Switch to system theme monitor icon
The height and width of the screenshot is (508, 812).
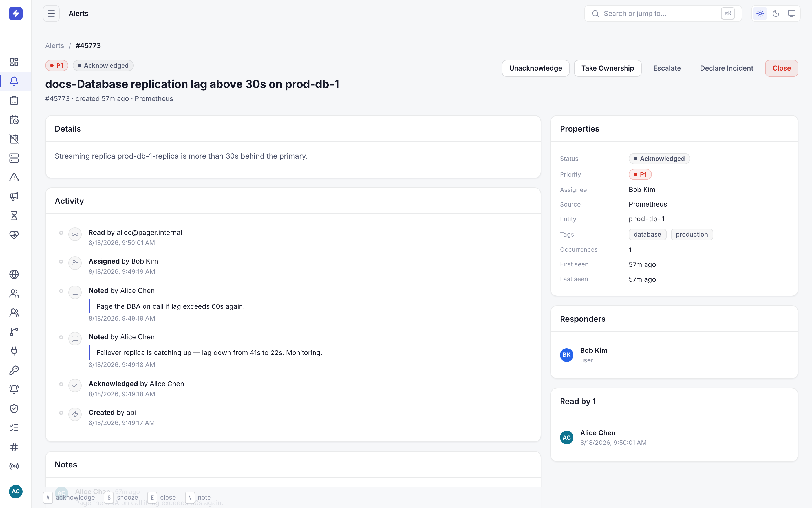point(791,14)
